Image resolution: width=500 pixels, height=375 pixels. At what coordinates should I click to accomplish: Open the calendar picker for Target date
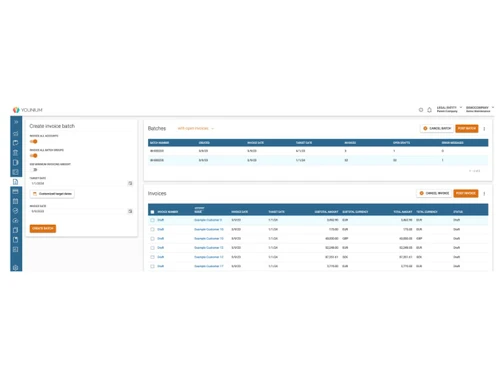coord(130,183)
